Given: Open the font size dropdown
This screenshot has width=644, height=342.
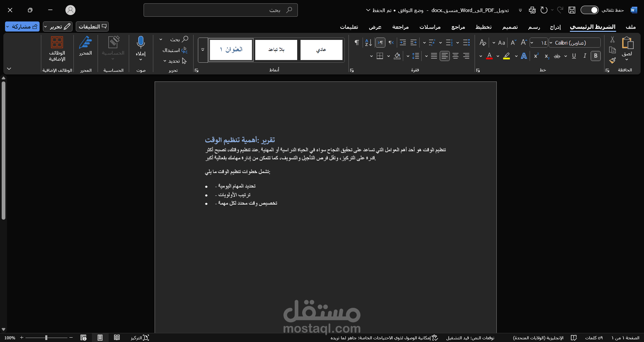Looking at the screenshot, I should pos(532,43).
